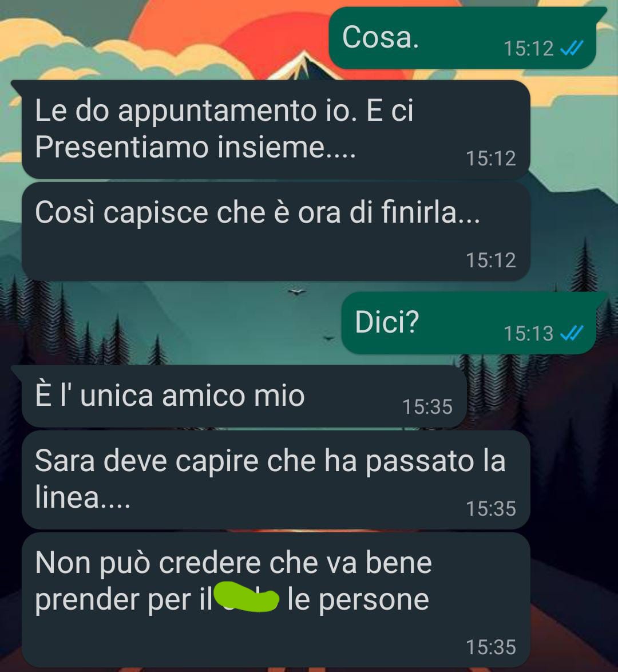Tap the read-receipt ticks on "Dici?"

[x=572, y=333]
